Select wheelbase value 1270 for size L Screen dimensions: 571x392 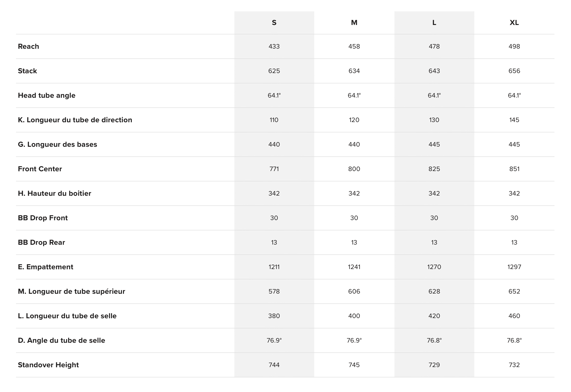pyautogui.click(x=434, y=267)
